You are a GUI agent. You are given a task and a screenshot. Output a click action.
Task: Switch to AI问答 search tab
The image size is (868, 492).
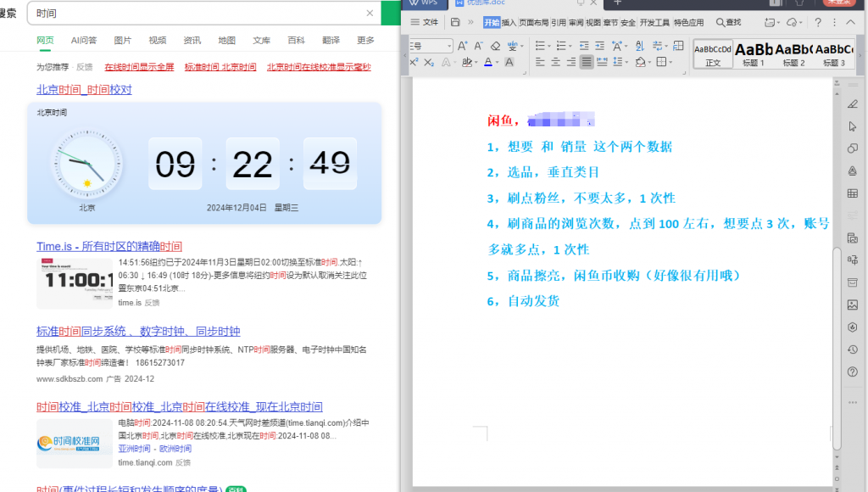pos(84,41)
